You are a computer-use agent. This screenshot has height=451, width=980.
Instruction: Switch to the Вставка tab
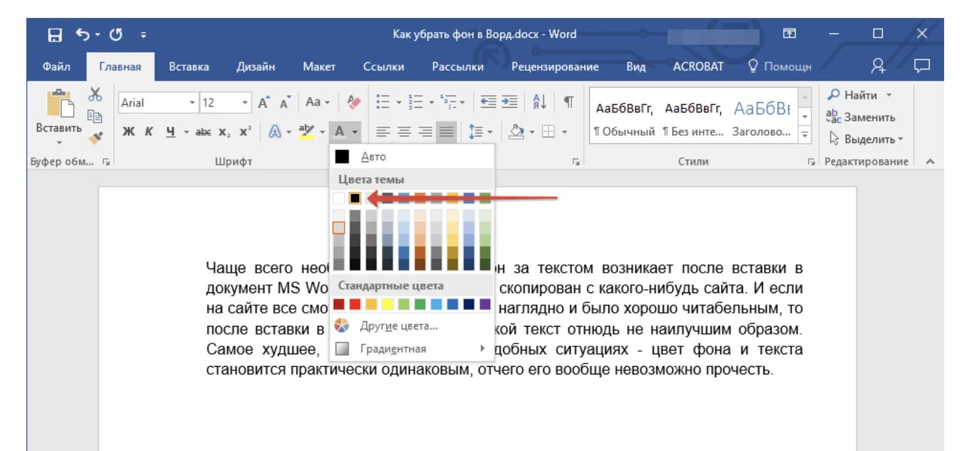(189, 66)
